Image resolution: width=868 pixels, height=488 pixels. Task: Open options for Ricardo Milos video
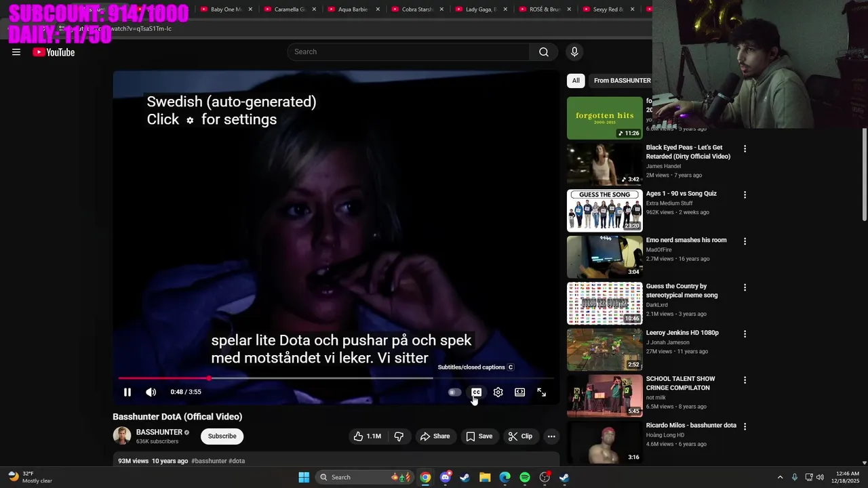point(745,426)
